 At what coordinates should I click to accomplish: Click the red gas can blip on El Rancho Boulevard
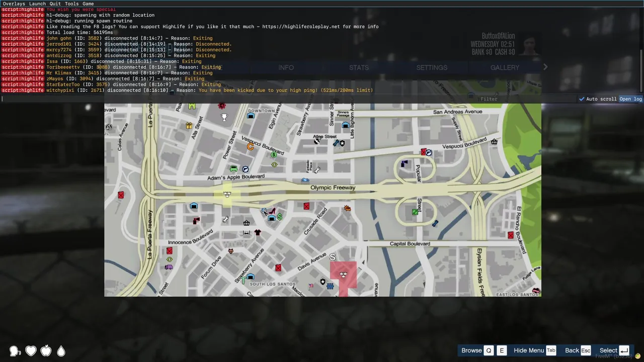click(x=511, y=235)
